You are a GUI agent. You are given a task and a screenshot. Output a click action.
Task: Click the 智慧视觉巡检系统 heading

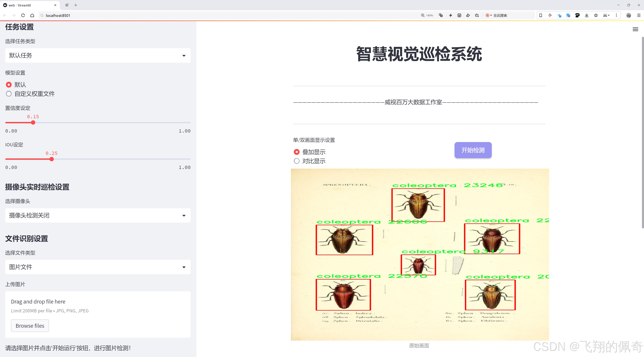pos(419,54)
